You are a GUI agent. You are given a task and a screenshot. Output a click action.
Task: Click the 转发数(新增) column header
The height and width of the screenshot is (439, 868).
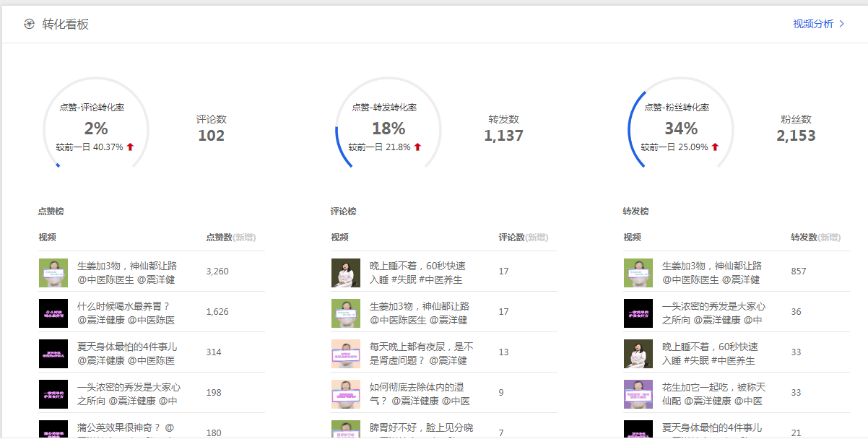(x=816, y=238)
